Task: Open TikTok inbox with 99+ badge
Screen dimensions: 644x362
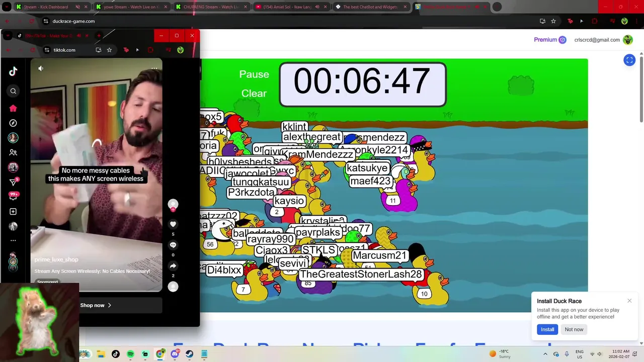Action: click(13, 196)
